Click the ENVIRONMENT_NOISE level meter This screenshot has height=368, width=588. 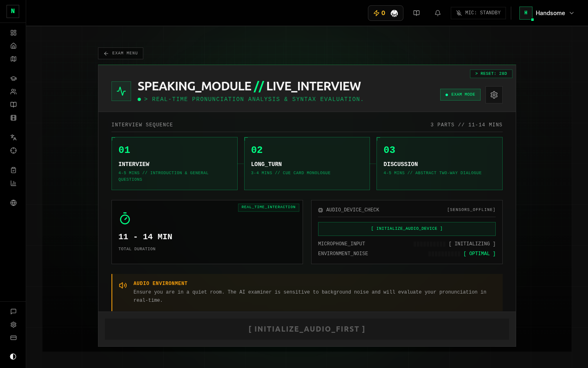444,254
